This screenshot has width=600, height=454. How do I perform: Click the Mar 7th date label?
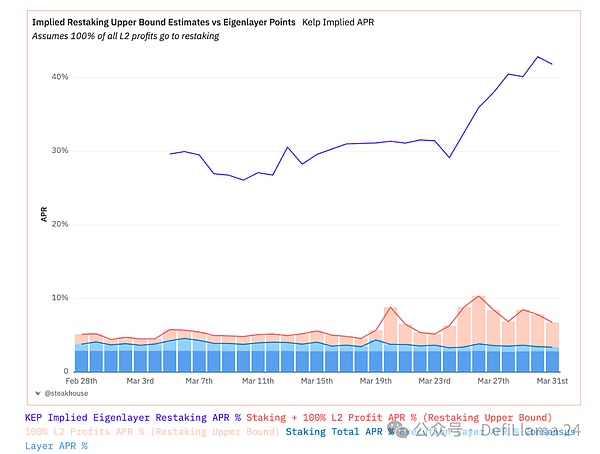(199, 381)
